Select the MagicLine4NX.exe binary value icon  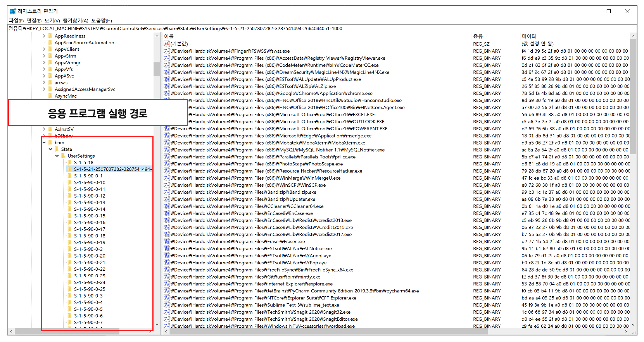point(167,72)
